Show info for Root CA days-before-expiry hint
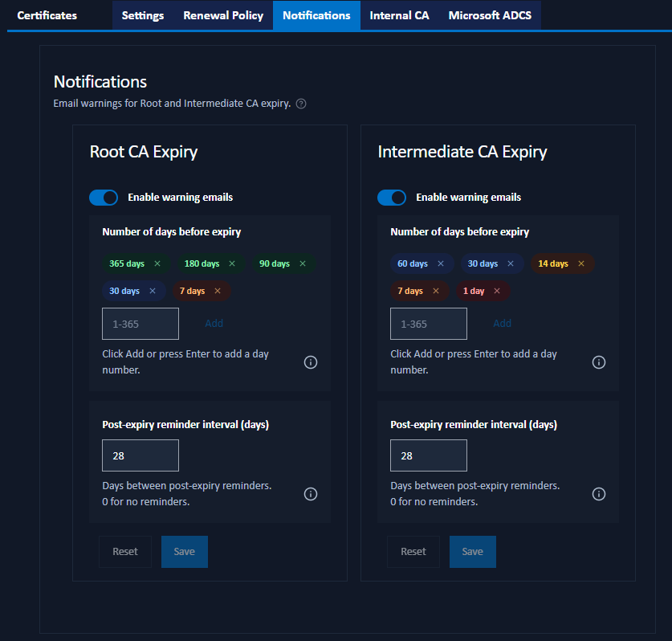The height and width of the screenshot is (641, 672). 311,362
